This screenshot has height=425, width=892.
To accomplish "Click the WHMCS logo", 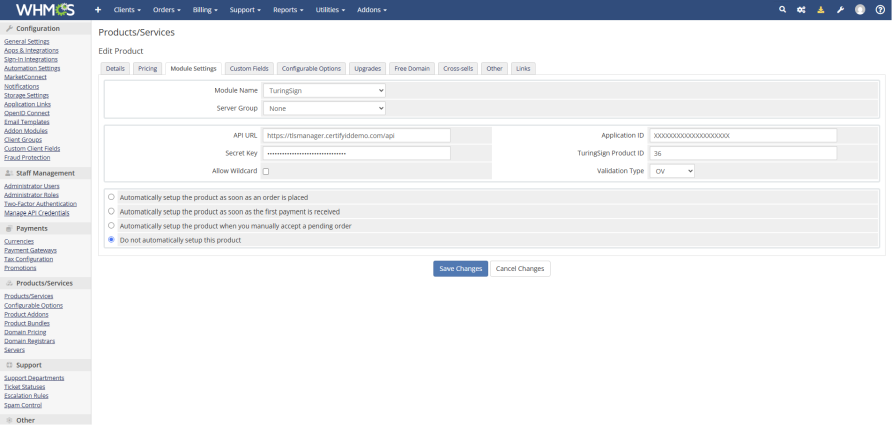I will click(x=46, y=10).
